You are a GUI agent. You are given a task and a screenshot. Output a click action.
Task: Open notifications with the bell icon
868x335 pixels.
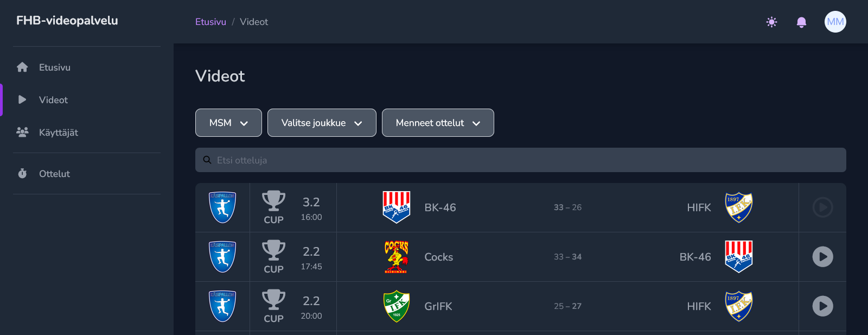pyautogui.click(x=801, y=22)
